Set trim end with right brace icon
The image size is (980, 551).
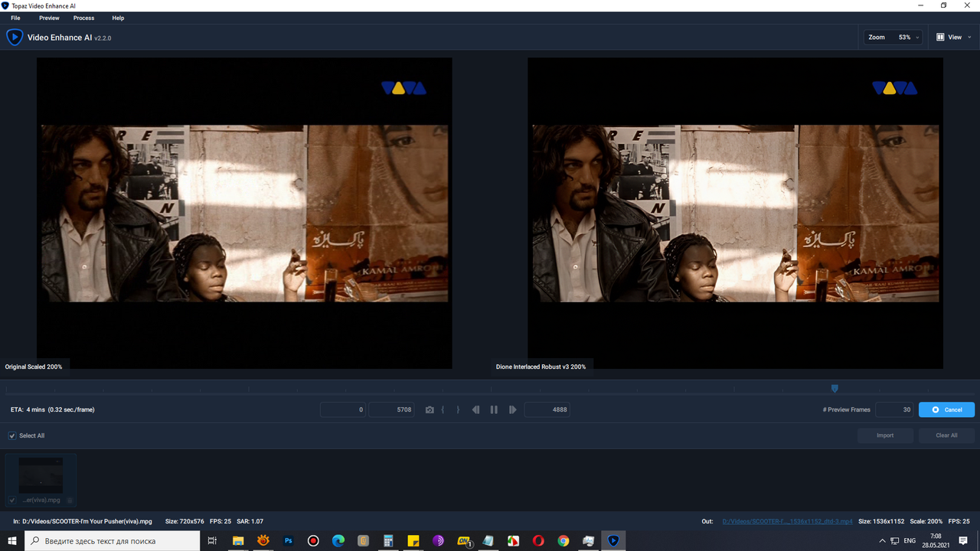[x=458, y=410]
